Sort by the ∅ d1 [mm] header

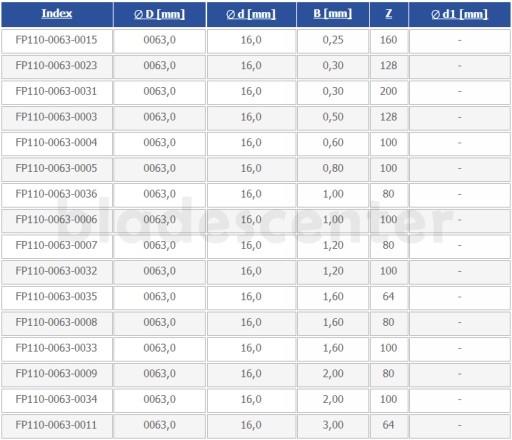459,14
